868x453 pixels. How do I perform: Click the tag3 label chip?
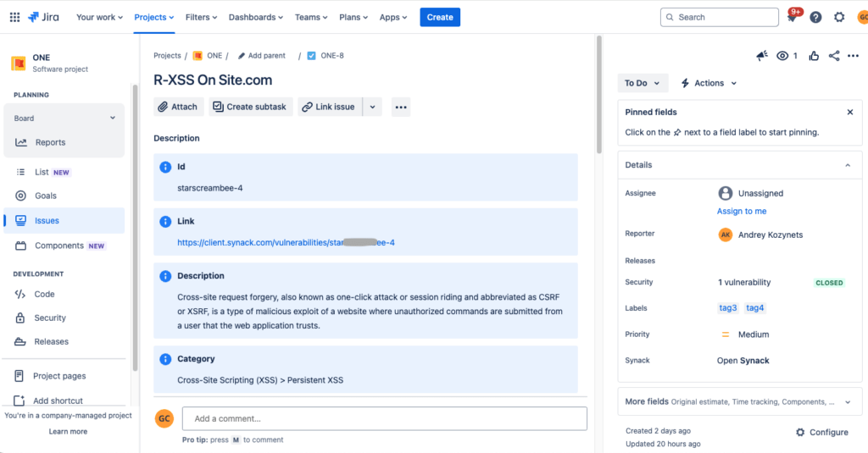click(x=727, y=308)
